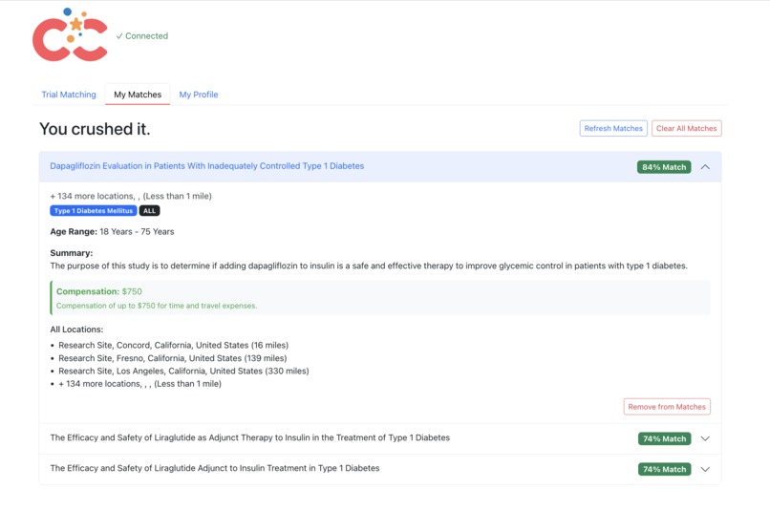Click the ALL tag badge
Image resolution: width=770 pixels, height=532 pixels.
149,210
